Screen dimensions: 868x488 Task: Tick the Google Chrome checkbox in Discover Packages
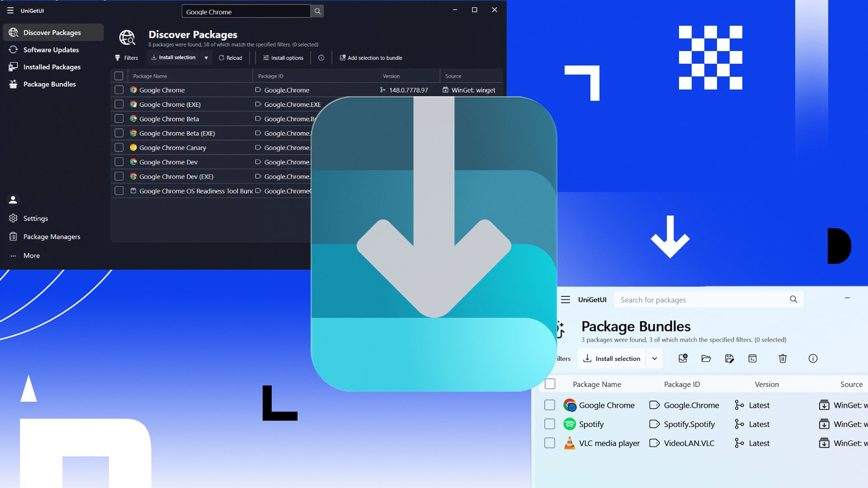click(x=119, y=90)
